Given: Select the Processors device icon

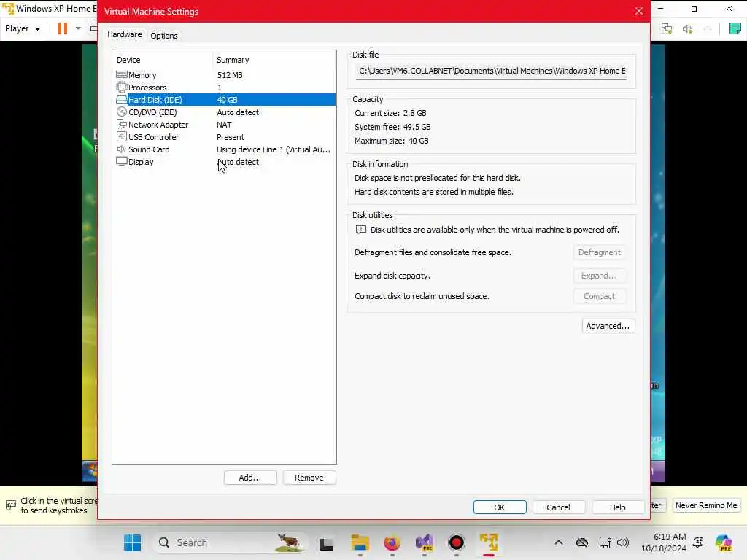Looking at the screenshot, I should 122,87.
